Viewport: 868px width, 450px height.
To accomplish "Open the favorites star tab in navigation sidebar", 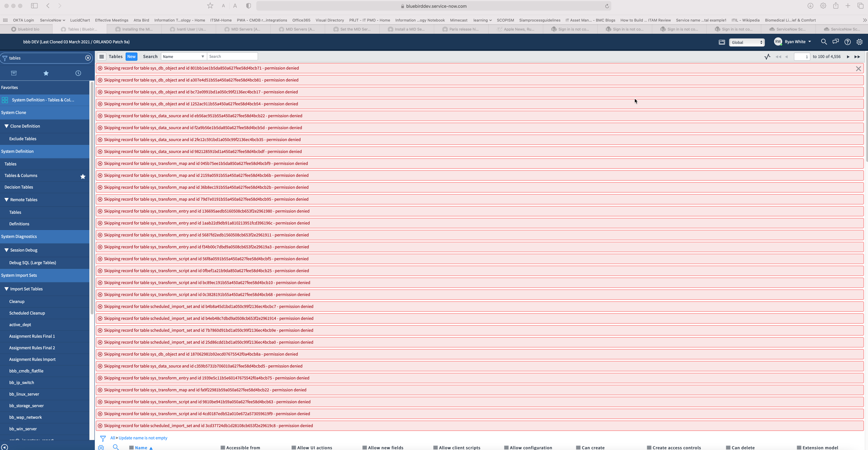I will [46, 73].
